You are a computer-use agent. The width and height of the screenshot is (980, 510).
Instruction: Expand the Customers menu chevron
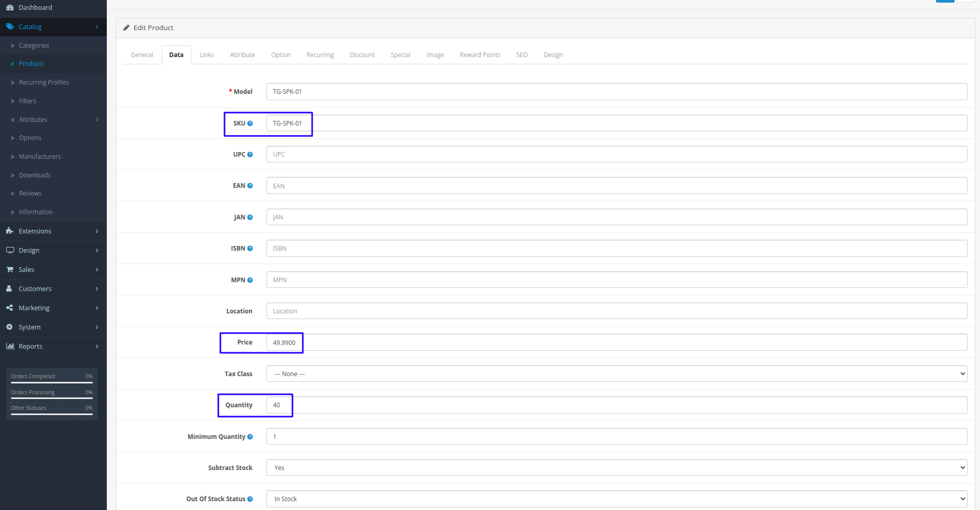point(97,289)
